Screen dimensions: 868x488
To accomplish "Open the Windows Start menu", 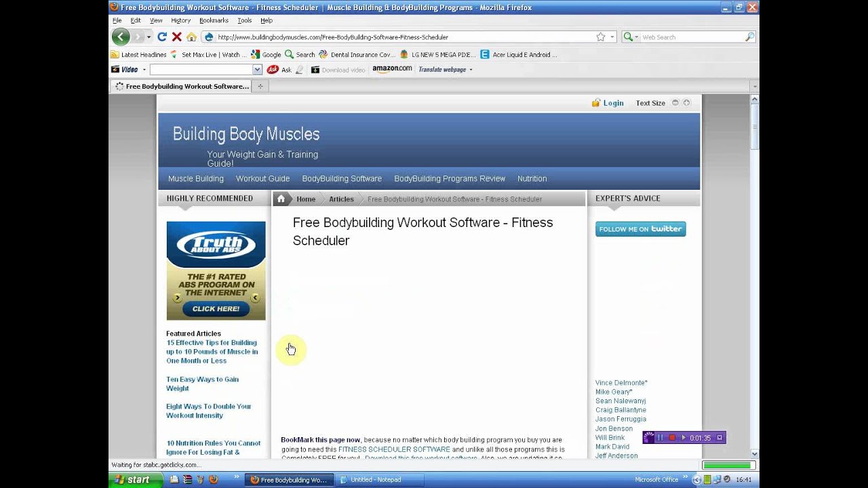I will click(136, 479).
